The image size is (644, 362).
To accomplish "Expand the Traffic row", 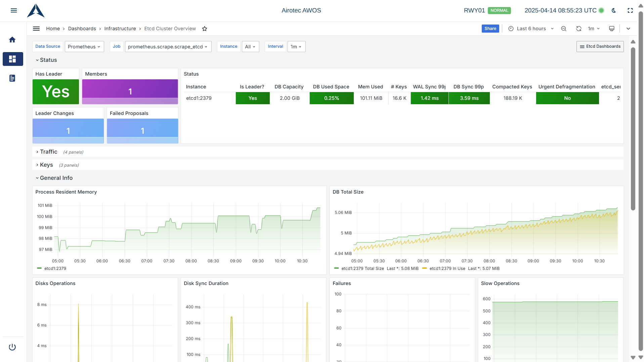I will (x=48, y=152).
